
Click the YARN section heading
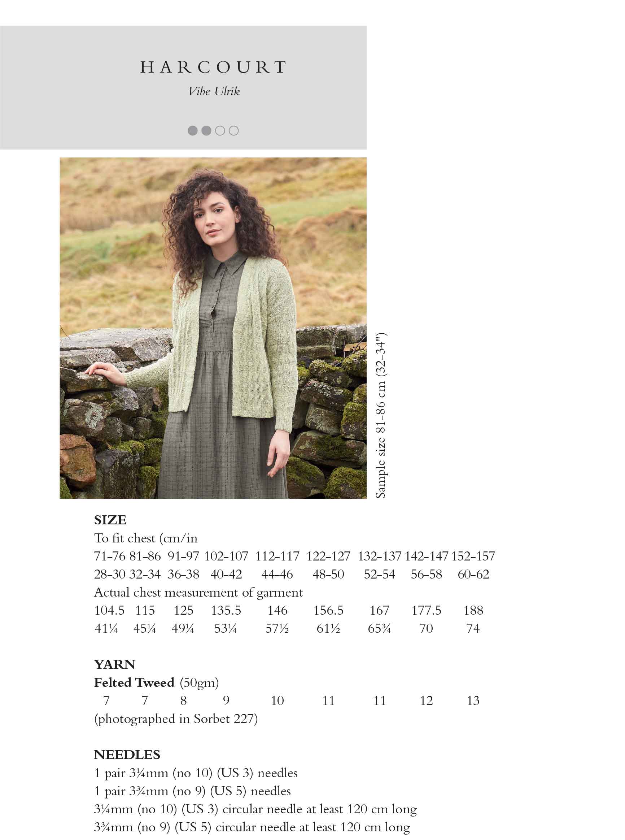(x=115, y=664)
